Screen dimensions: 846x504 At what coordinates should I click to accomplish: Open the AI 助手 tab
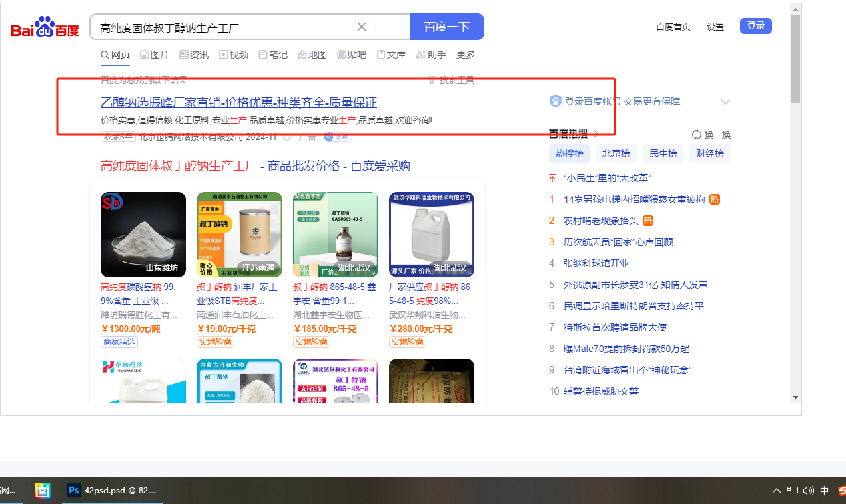coord(431,55)
